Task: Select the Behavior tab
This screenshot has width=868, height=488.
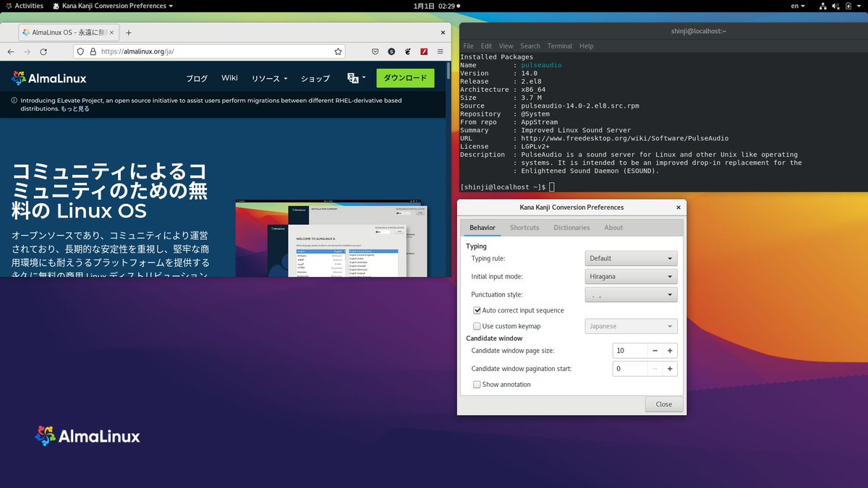Action: click(x=482, y=228)
